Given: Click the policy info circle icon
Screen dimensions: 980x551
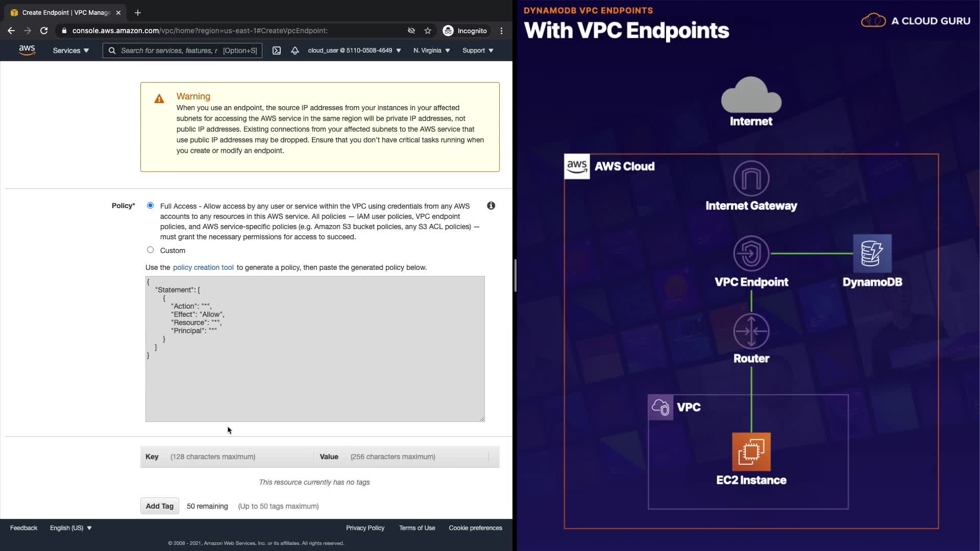Looking at the screenshot, I should tap(491, 206).
